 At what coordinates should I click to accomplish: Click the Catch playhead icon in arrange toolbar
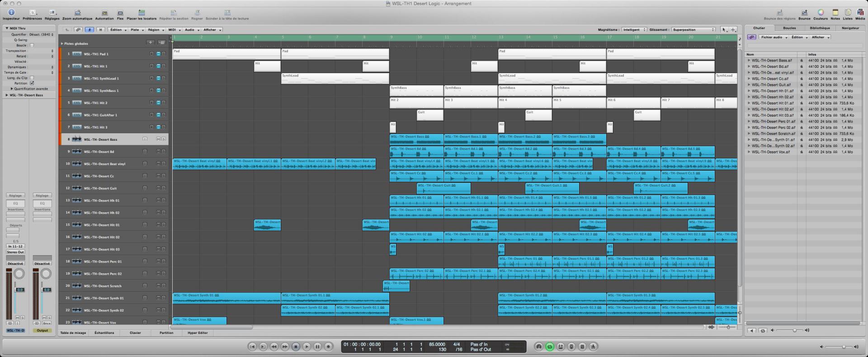(90, 30)
